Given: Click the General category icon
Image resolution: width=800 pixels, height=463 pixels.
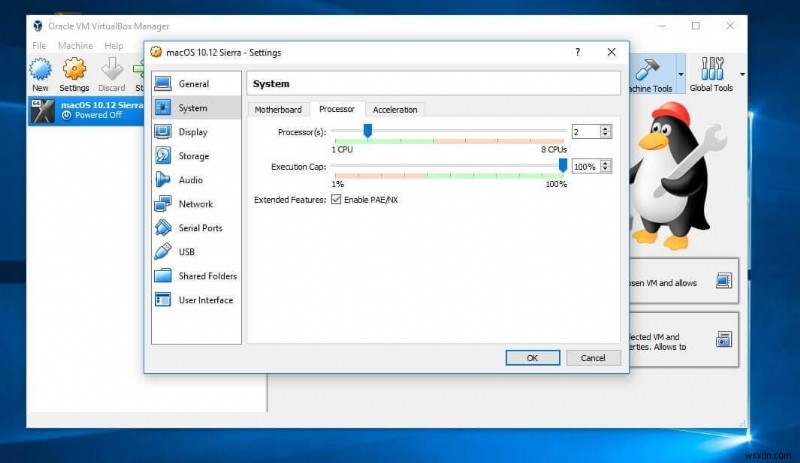Looking at the screenshot, I should (x=163, y=84).
